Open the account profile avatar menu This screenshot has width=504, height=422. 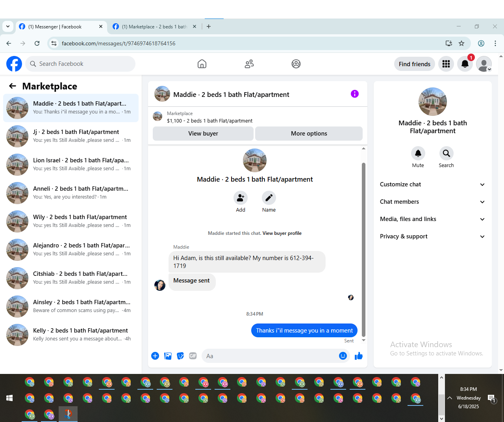(484, 64)
